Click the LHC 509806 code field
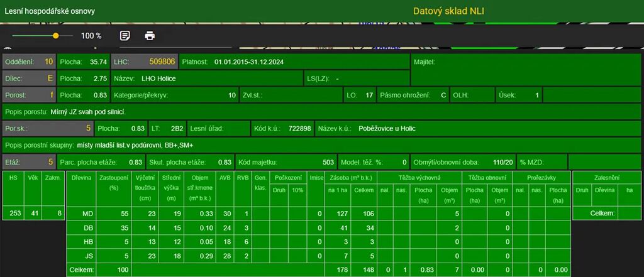 tap(144, 62)
